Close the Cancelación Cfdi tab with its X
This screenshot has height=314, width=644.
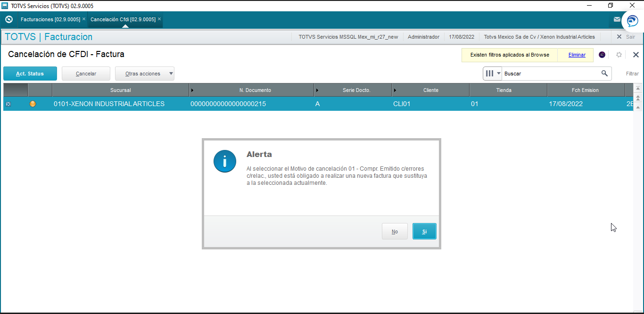159,19
